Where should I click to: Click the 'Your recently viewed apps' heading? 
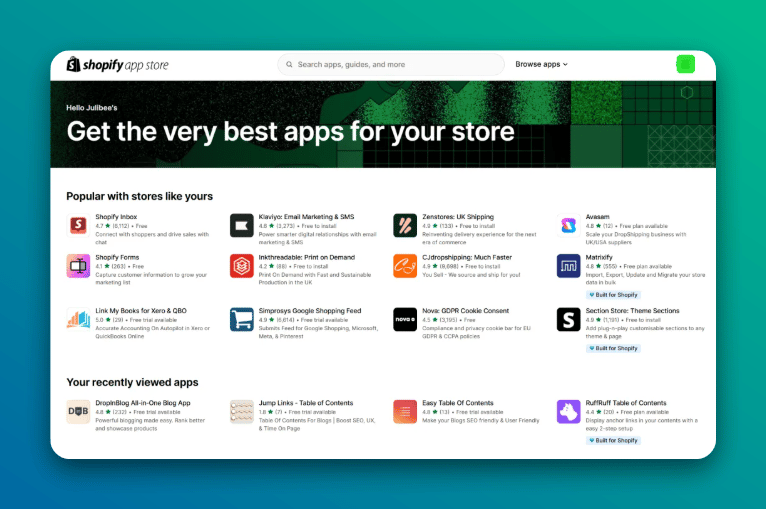click(132, 382)
